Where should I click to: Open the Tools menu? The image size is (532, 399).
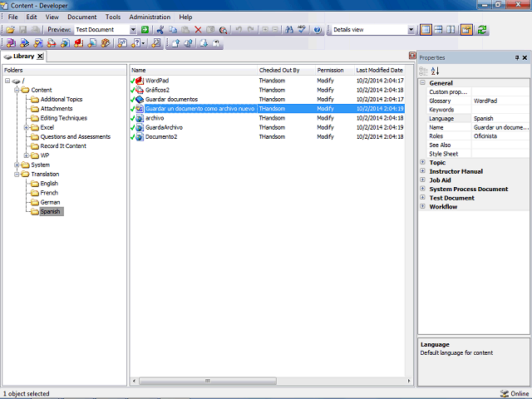pyautogui.click(x=113, y=17)
